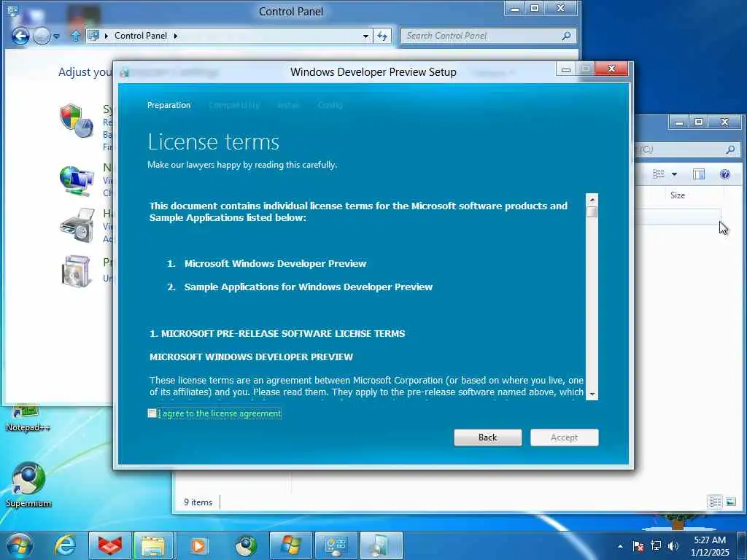
Task: Open the Start menu orb
Action: click(x=19, y=545)
